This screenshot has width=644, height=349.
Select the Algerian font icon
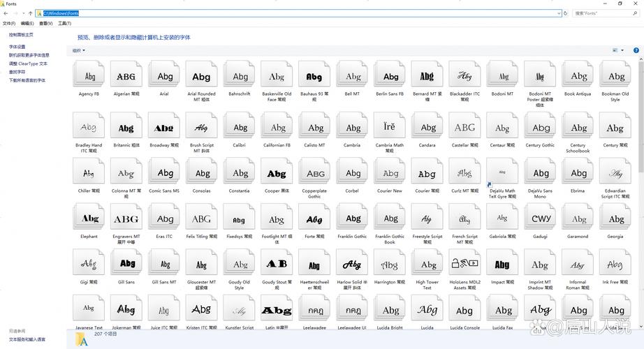point(126,74)
